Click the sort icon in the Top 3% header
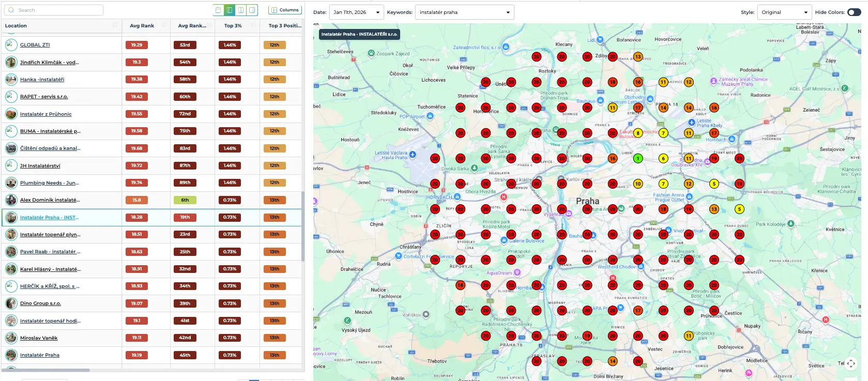 [x=254, y=25]
